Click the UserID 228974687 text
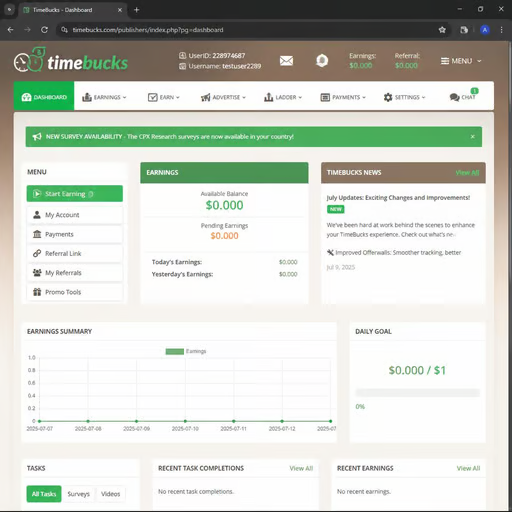 click(x=216, y=56)
